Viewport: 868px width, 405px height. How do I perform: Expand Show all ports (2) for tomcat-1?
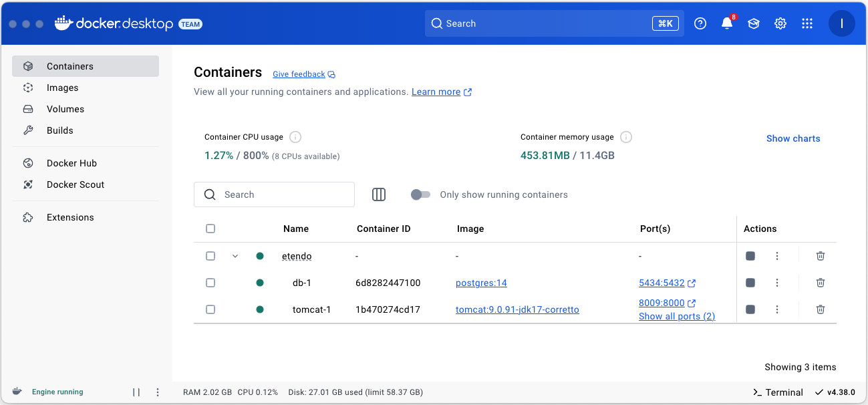point(677,316)
